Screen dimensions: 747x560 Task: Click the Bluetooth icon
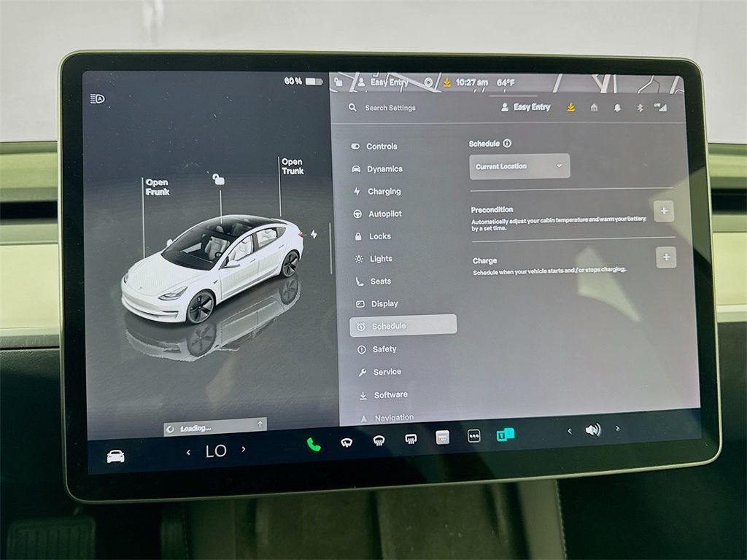(640, 108)
